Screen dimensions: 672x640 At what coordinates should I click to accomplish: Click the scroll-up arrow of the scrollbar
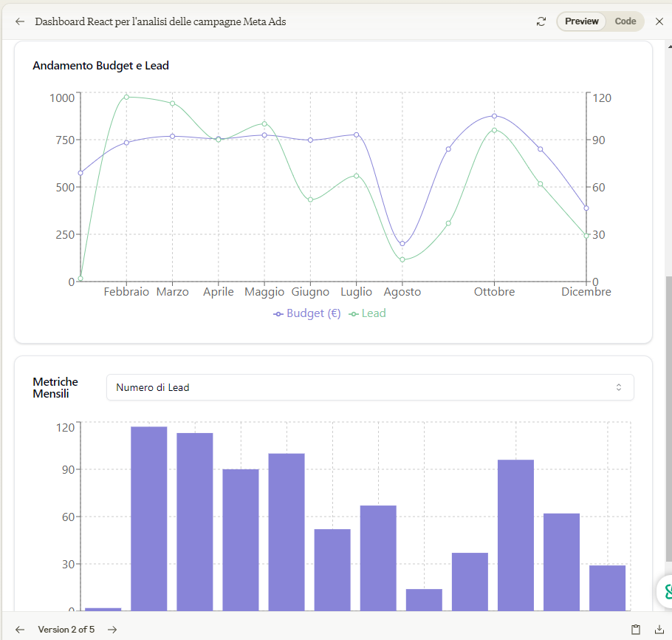[670, 46]
